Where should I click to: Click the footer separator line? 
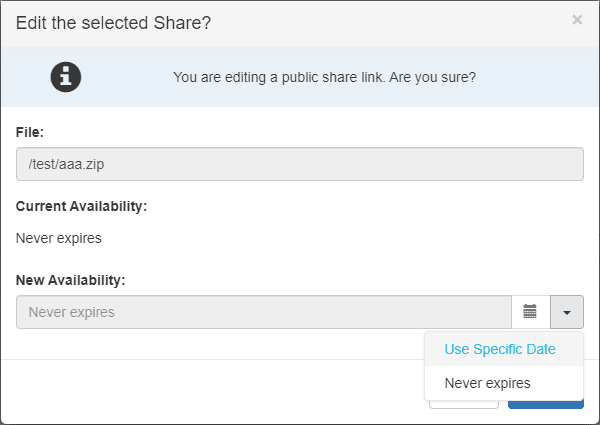coord(200,359)
